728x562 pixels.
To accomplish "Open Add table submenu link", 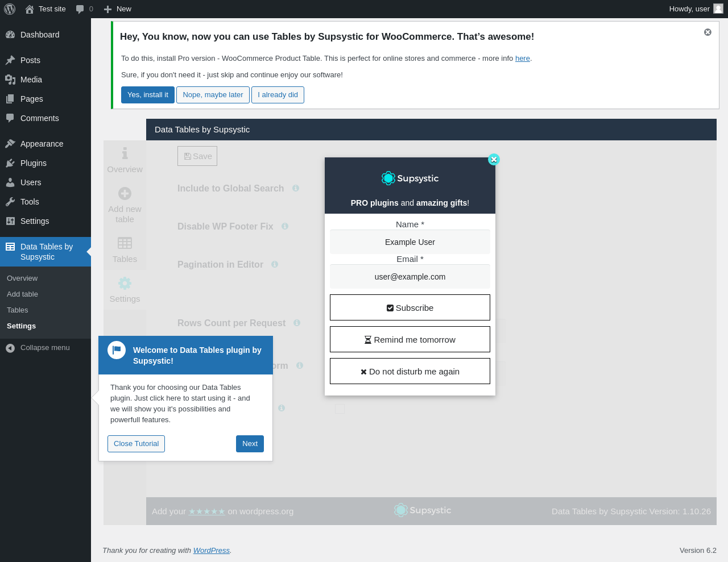I will pyautogui.click(x=22, y=294).
